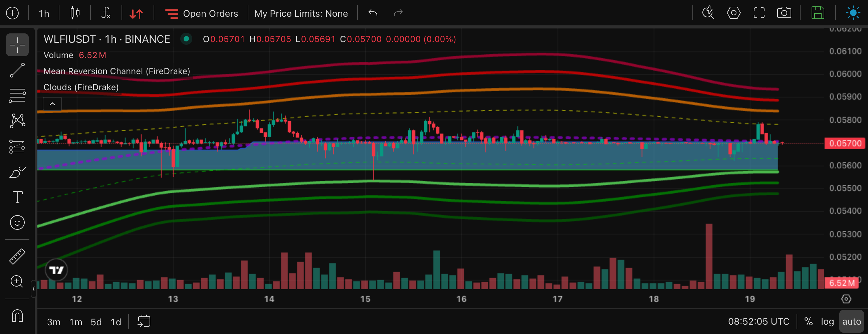Open the Open Orders panel
This screenshot has height=334, width=868.
pos(202,13)
